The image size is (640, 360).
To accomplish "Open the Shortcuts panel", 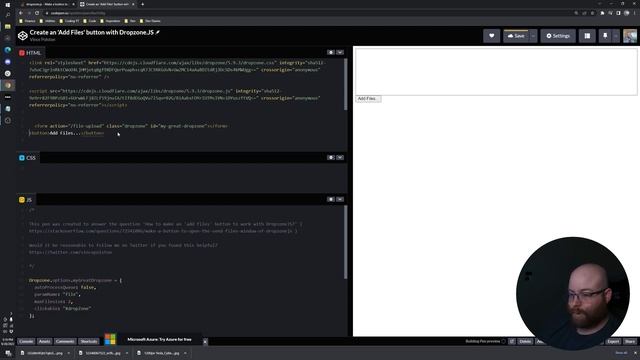I will [x=89, y=341].
